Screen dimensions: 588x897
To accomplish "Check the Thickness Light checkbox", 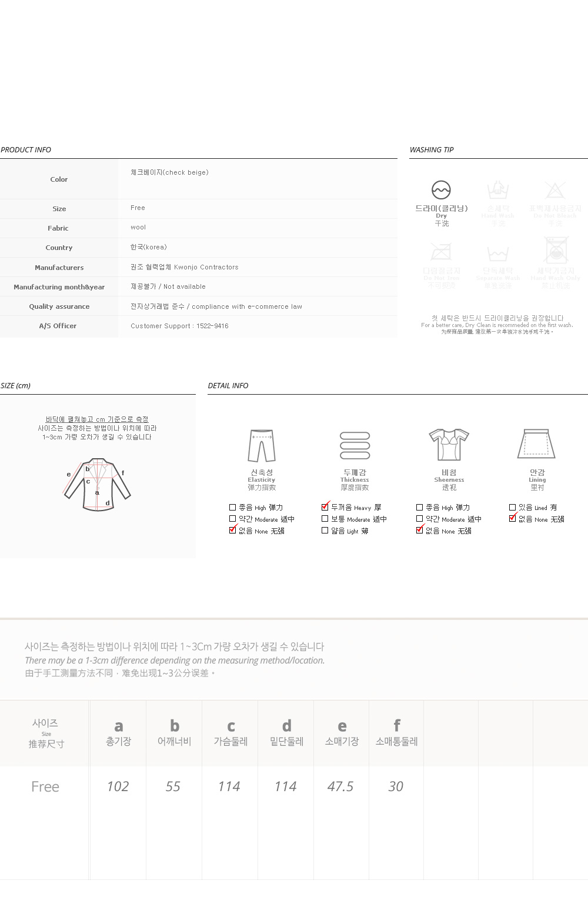I will [325, 531].
